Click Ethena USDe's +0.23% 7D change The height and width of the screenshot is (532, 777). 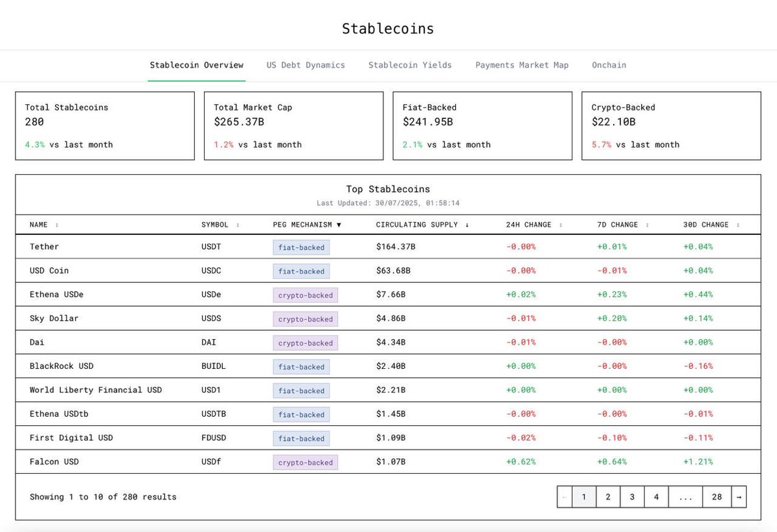612,294
